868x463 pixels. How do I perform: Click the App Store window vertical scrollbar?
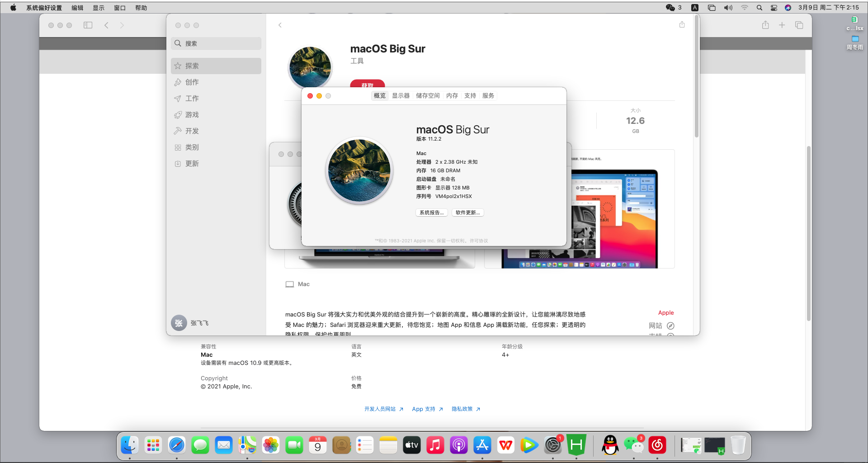[x=697, y=77]
